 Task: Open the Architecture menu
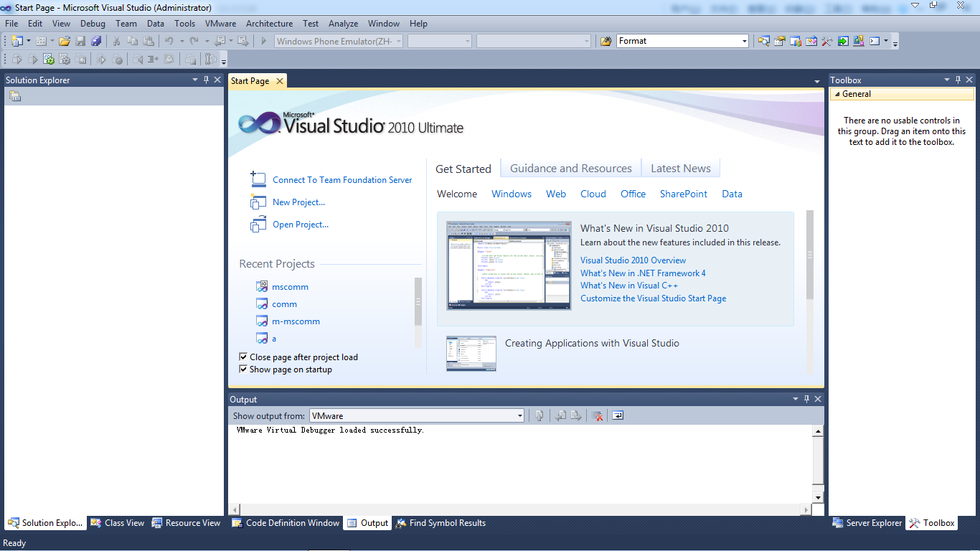click(269, 24)
